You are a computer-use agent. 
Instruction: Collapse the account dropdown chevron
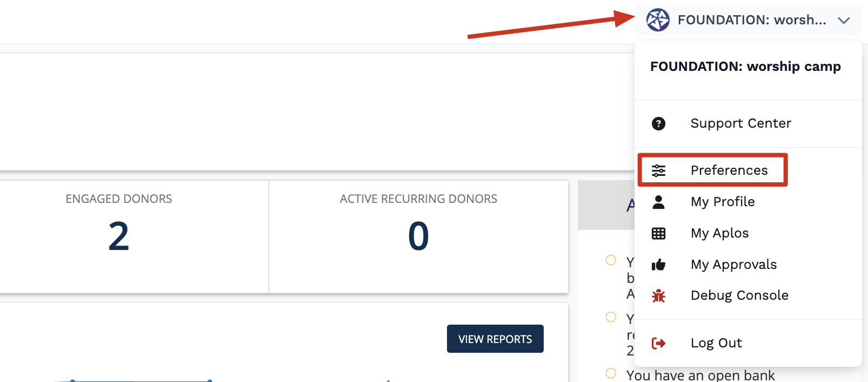click(x=843, y=21)
